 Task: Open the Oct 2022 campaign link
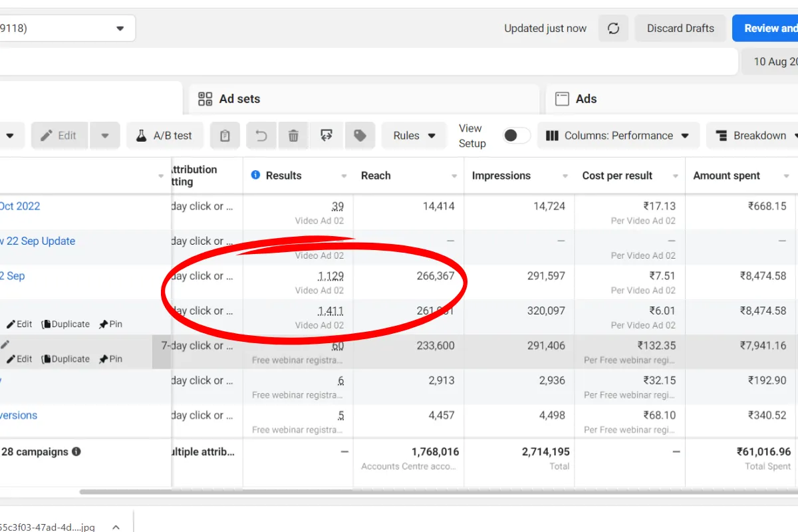20,206
